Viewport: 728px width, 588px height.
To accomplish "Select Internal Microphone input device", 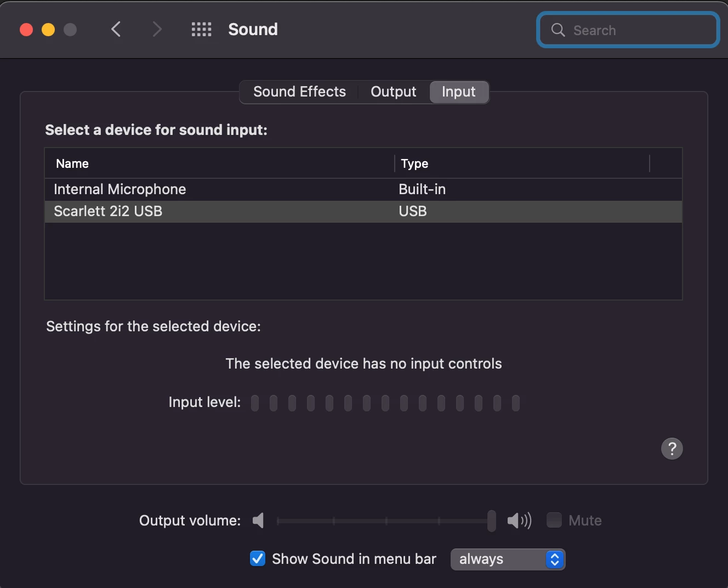I will [x=363, y=189].
